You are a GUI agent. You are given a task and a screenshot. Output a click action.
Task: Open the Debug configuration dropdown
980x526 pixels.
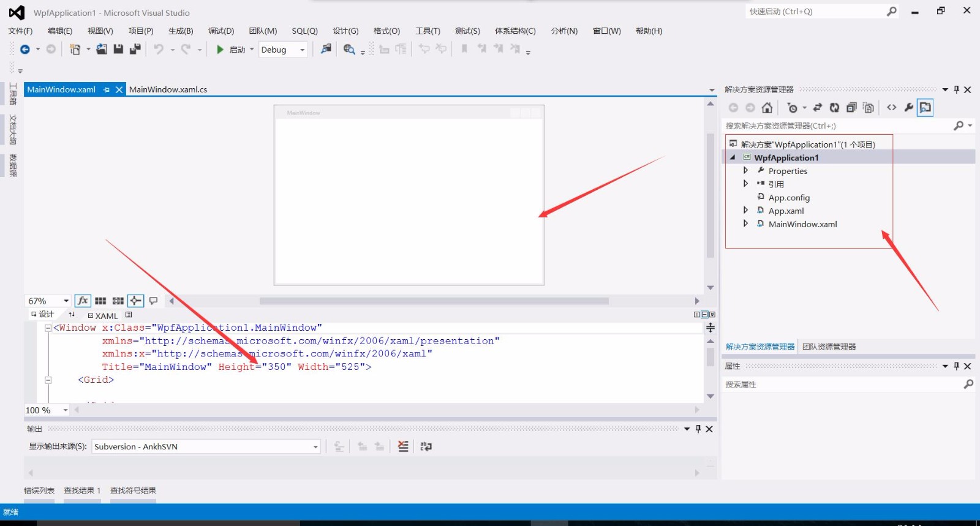point(302,50)
